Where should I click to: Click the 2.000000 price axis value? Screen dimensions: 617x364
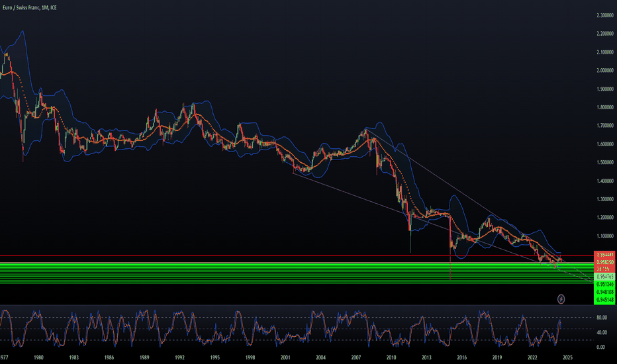[x=605, y=71]
